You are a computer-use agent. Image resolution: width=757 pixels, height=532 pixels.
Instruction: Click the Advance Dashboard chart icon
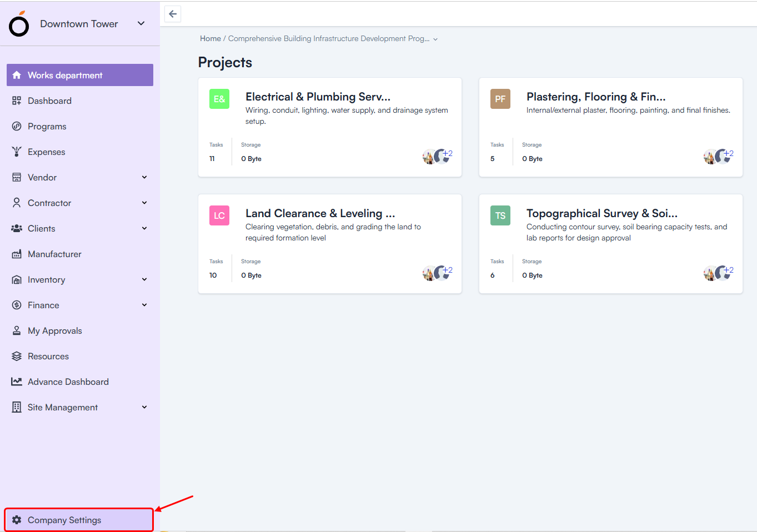click(17, 382)
